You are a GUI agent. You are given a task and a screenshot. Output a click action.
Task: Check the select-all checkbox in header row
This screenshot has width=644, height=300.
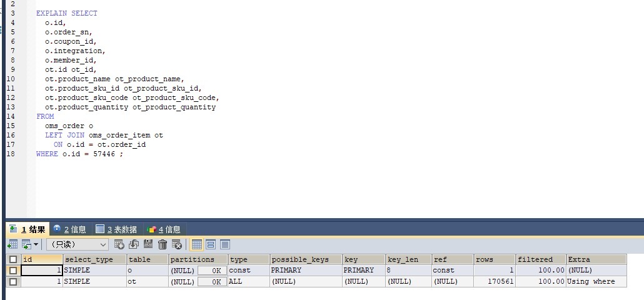13,259
